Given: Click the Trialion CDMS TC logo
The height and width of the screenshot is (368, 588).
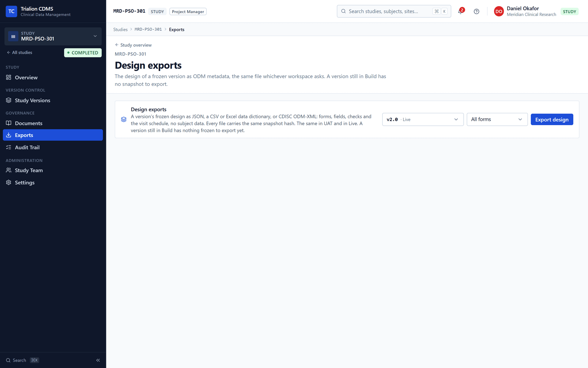Looking at the screenshot, I should pos(11,11).
